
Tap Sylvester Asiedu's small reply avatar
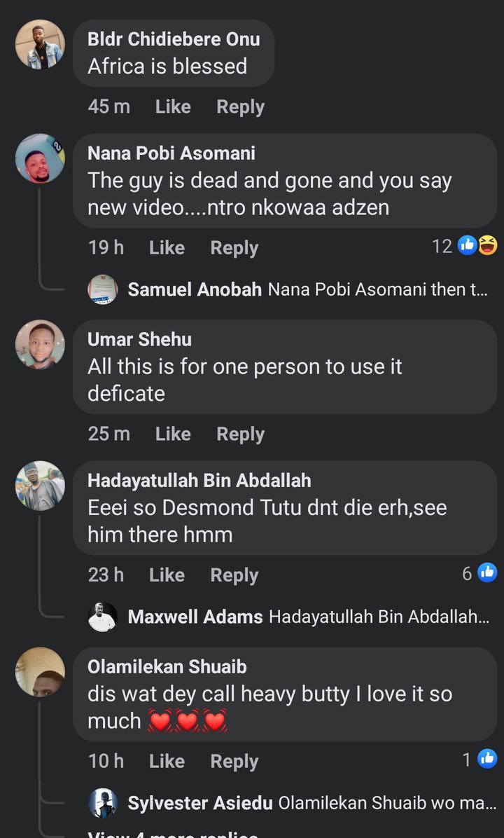pyautogui.click(x=102, y=803)
